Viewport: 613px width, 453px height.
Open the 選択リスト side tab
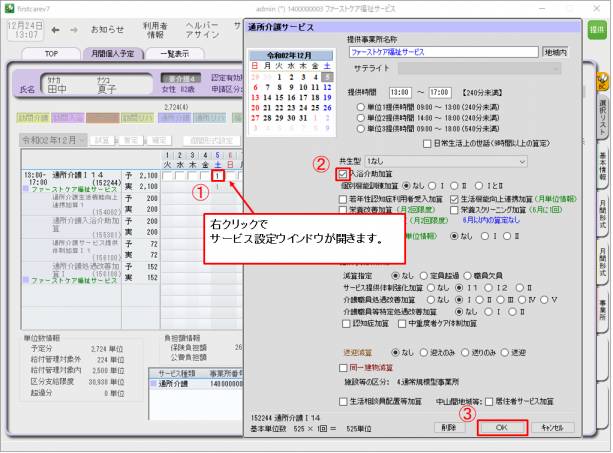coord(603,120)
